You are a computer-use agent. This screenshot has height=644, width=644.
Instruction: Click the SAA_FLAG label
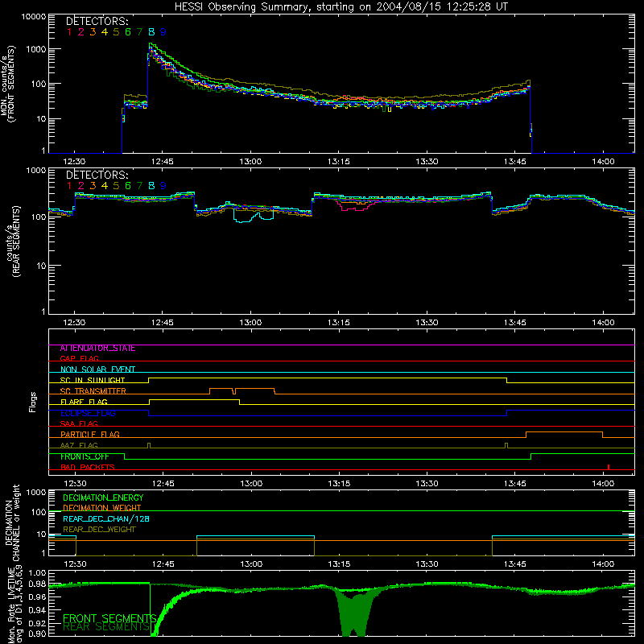pyautogui.click(x=79, y=423)
